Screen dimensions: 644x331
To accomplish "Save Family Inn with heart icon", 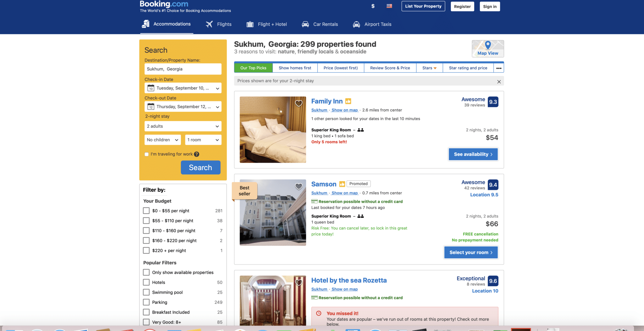I will (299, 103).
